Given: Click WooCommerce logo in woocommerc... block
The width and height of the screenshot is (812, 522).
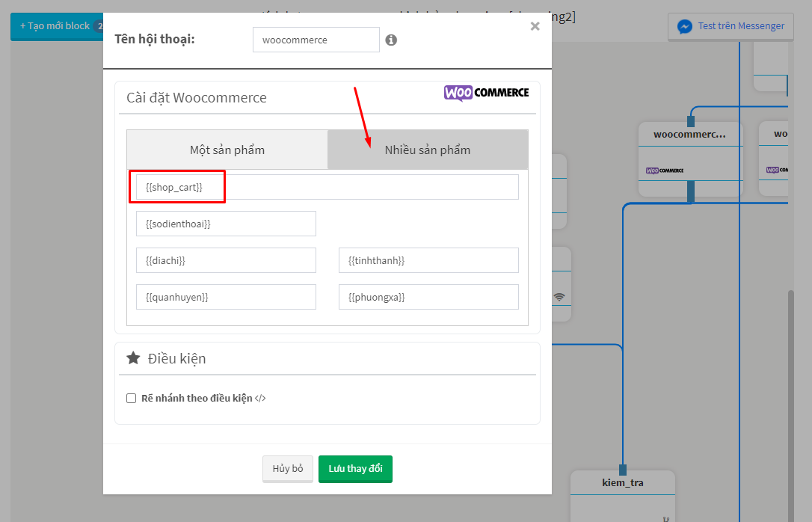Looking at the screenshot, I should [665, 171].
